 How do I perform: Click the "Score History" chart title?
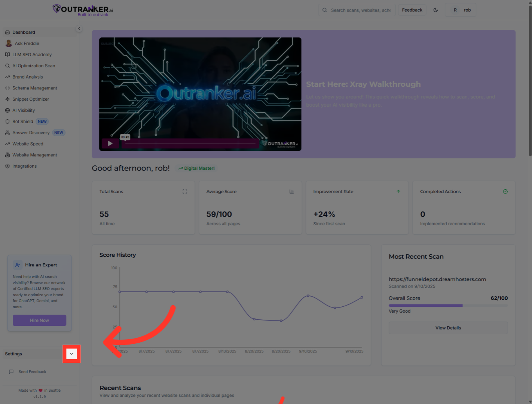pyautogui.click(x=117, y=255)
